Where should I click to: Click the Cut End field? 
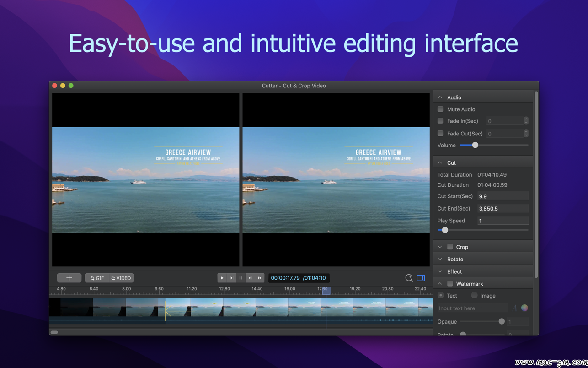tap(503, 208)
